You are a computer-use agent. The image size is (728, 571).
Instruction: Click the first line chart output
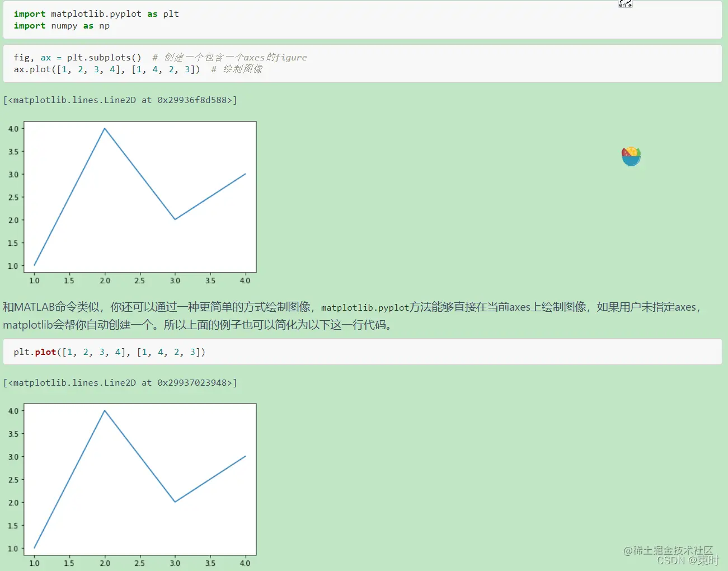[x=131, y=203]
